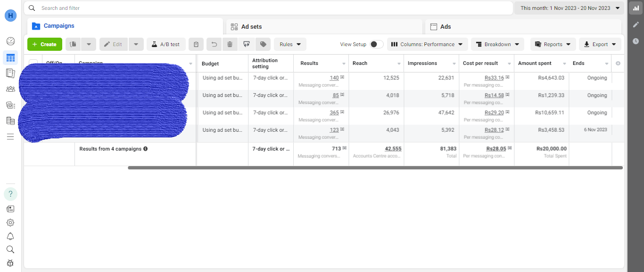This screenshot has width=644, height=272.
Task: Open Audiences people icon in left sidebar
Action: click(10, 89)
